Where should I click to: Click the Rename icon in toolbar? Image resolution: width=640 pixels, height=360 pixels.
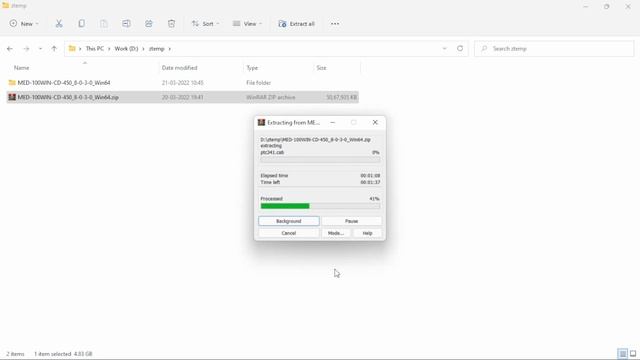(x=126, y=24)
